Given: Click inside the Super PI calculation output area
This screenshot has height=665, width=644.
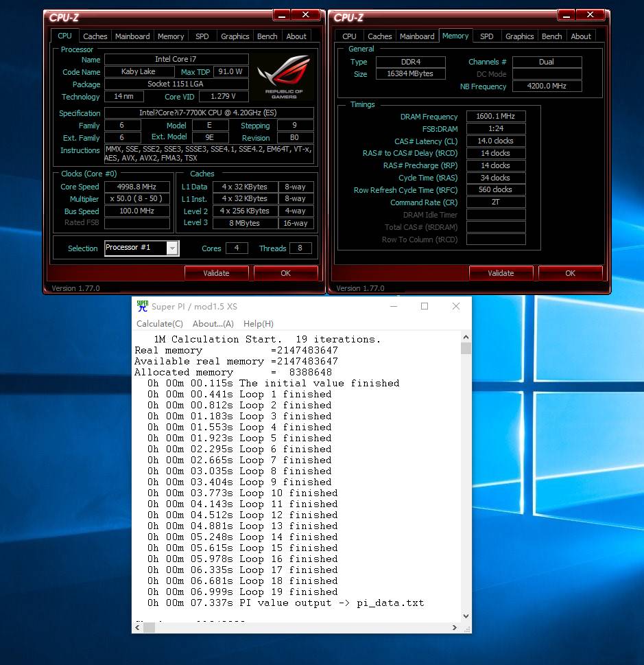Looking at the screenshot, I should (295, 480).
